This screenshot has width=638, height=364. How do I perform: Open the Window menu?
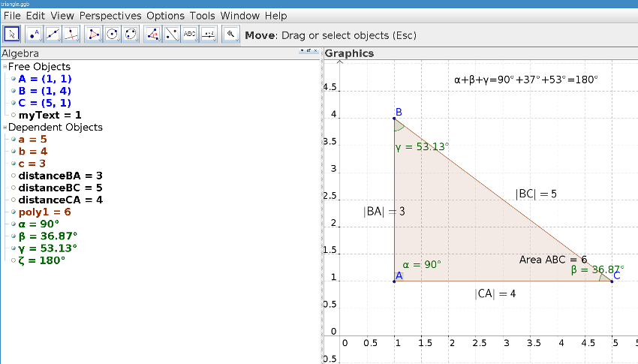pos(240,16)
